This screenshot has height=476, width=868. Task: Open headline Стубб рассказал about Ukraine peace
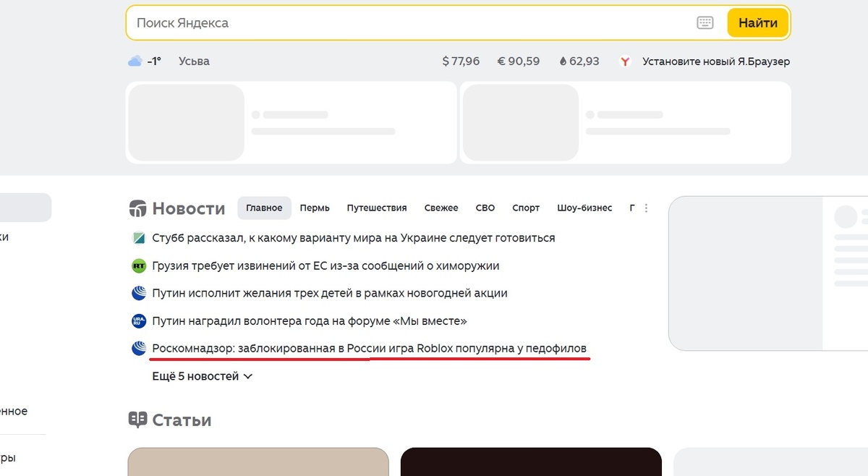pos(354,238)
